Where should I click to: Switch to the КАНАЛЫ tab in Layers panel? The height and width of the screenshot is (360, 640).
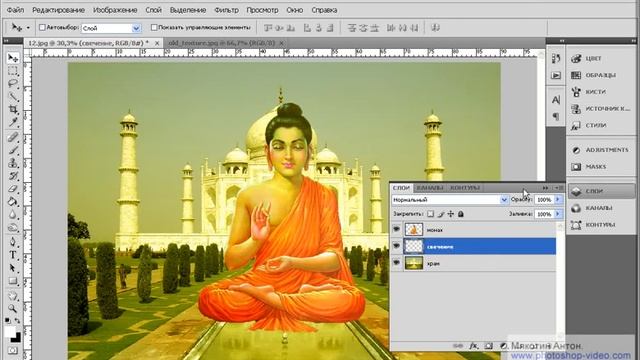point(430,188)
